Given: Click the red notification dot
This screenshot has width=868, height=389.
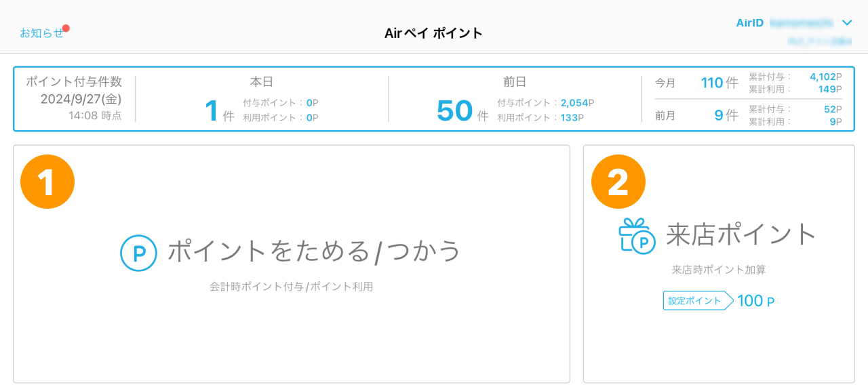Looking at the screenshot, I should (66, 28).
